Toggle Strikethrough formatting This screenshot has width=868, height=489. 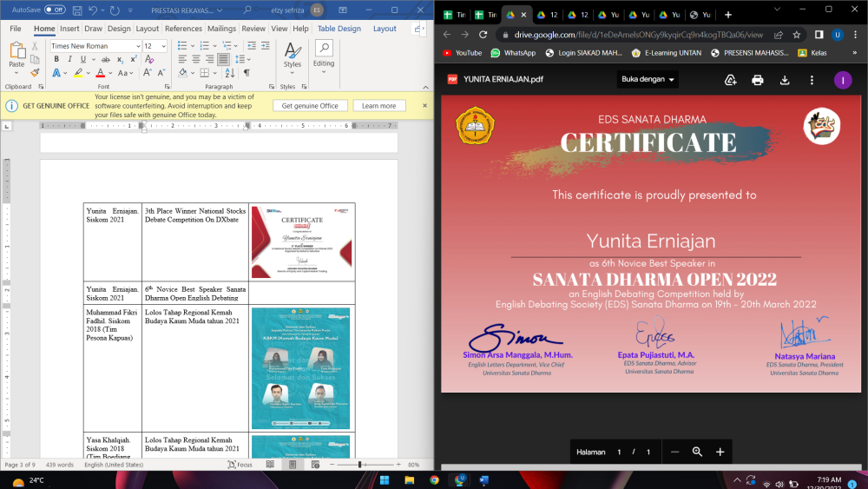[106, 59]
